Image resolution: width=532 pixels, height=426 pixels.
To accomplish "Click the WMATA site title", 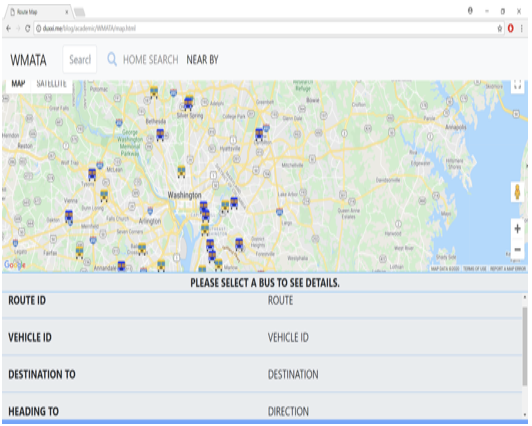I will [28, 60].
